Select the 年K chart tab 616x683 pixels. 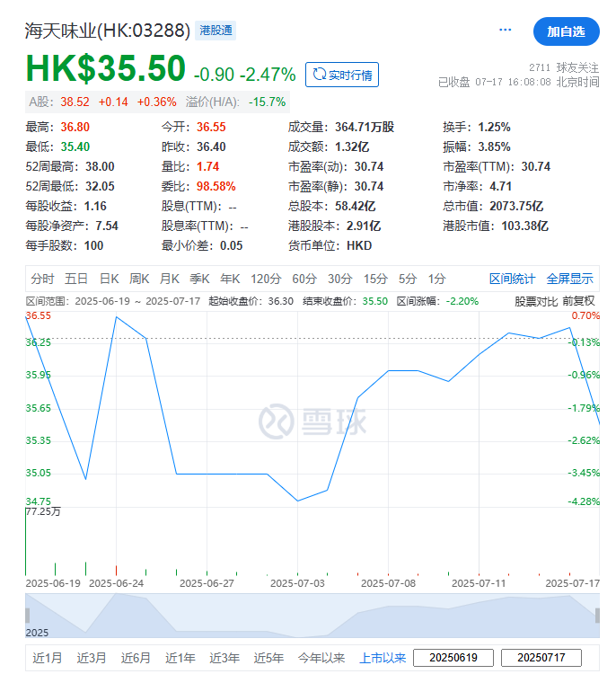[x=230, y=279]
